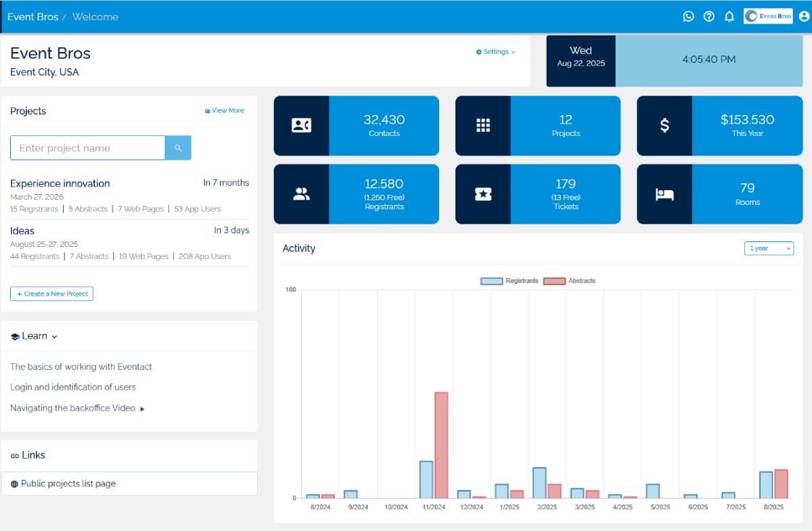Open the help question mark icon
The image size is (812, 531).
point(708,17)
